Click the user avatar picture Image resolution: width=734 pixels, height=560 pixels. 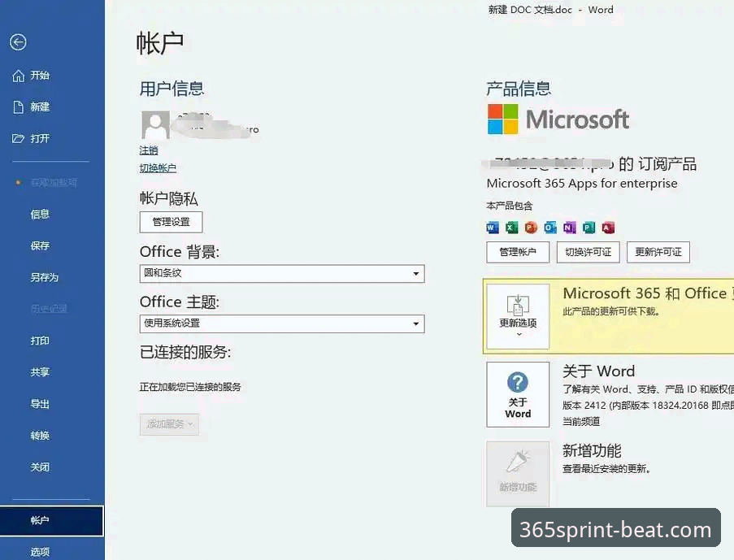pyautogui.click(x=155, y=124)
